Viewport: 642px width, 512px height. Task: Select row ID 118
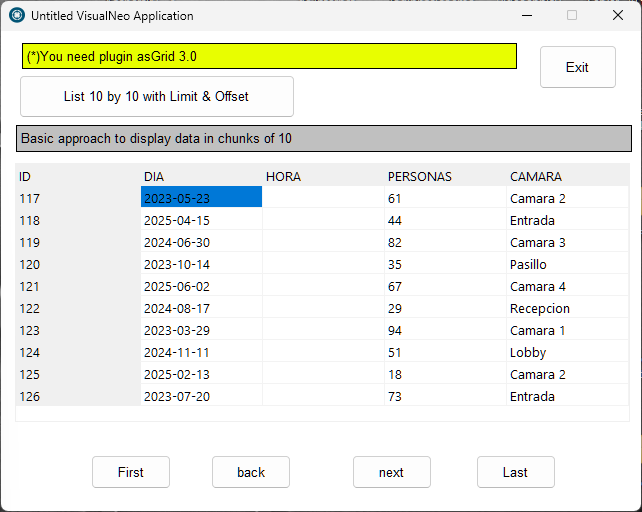(78, 220)
